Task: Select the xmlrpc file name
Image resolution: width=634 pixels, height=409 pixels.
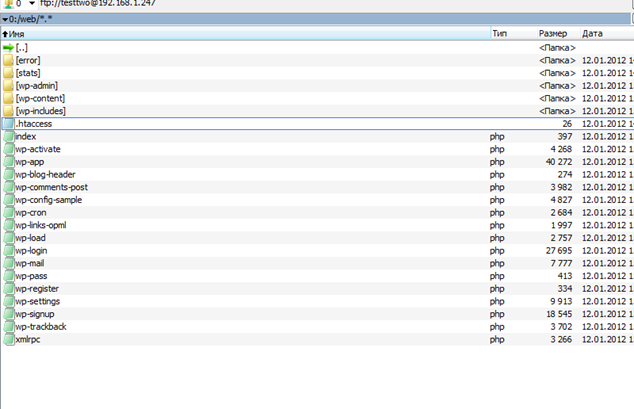Action: pyautogui.click(x=28, y=339)
